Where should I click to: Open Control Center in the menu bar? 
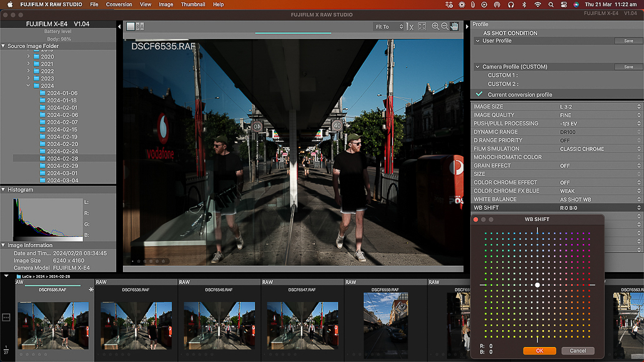[564, 4]
